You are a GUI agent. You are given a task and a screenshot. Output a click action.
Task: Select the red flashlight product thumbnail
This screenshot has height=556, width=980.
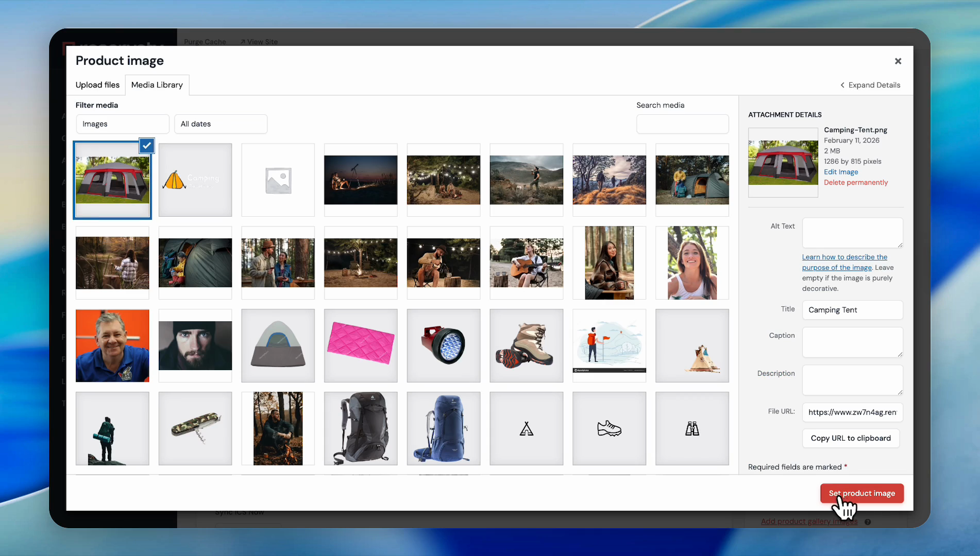point(444,346)
